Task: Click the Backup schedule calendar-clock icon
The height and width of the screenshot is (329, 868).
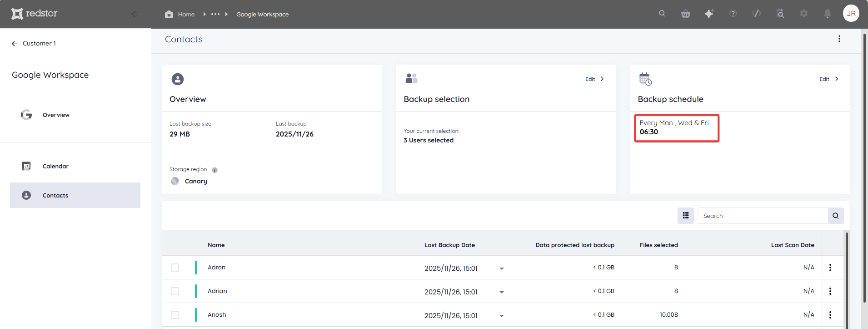Action: pos(645,79)
